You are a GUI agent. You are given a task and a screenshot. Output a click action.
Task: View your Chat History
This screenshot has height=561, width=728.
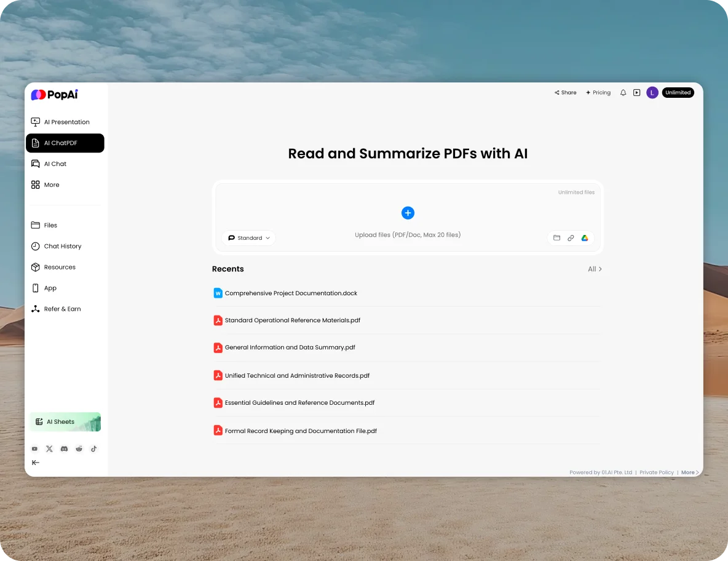click(62, 246)
